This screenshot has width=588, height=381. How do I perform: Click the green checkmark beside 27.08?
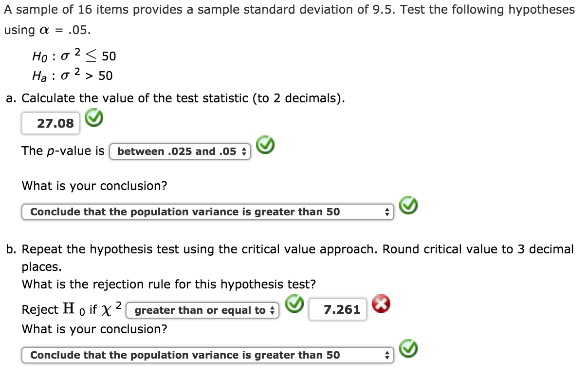click(x=93, y=118)
